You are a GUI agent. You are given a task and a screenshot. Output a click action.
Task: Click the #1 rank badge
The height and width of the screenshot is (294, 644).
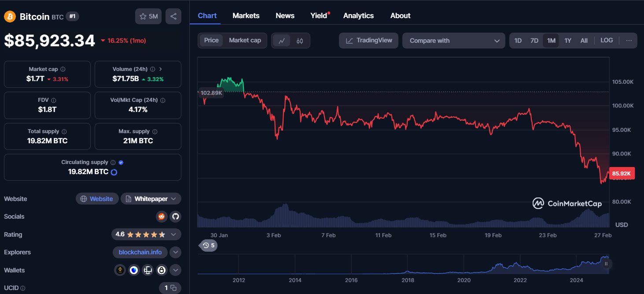[73, 16]
